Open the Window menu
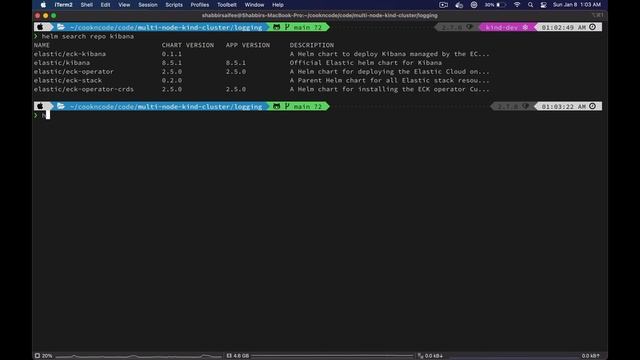 click(x=254, y=5)
